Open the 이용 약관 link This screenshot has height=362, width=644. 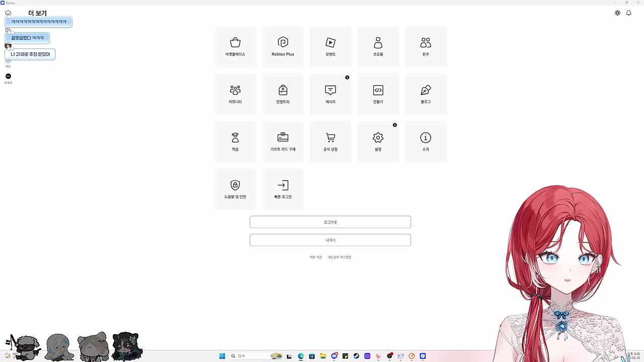[x=315, y=257]
